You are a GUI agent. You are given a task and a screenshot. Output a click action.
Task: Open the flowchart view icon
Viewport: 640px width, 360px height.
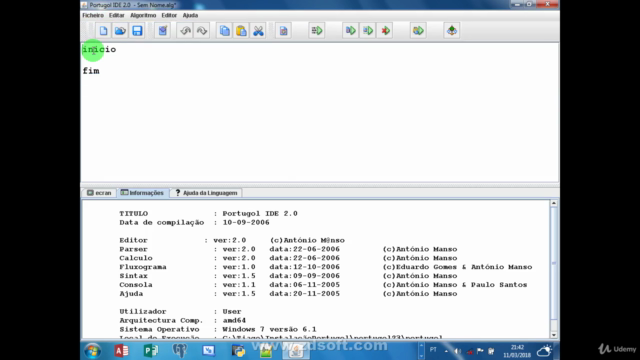pos(451,31)
